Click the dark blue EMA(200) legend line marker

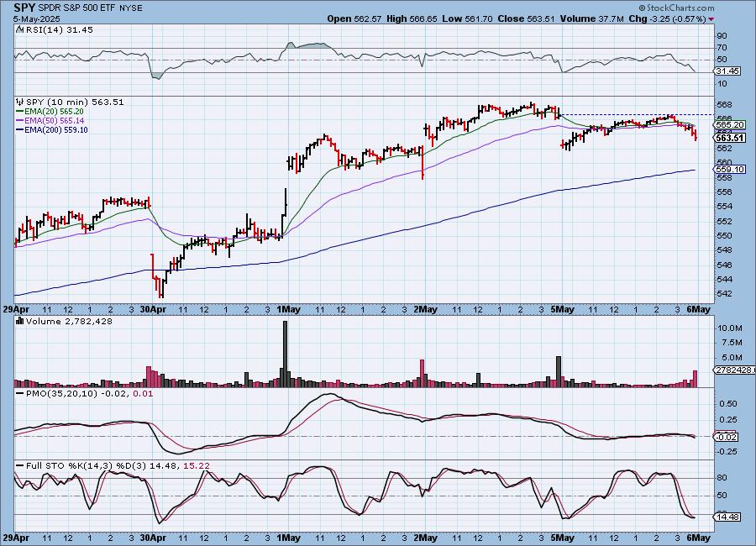(x=20, y=129)
